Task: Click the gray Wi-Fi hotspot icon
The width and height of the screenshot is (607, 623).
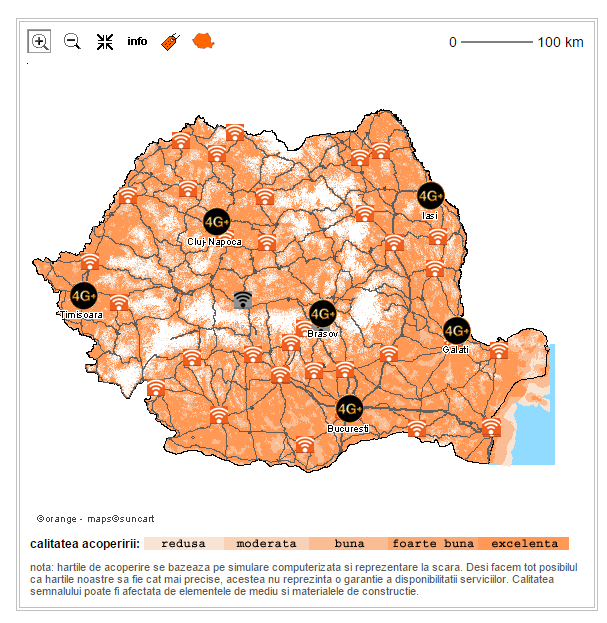Action: point(242,299)
